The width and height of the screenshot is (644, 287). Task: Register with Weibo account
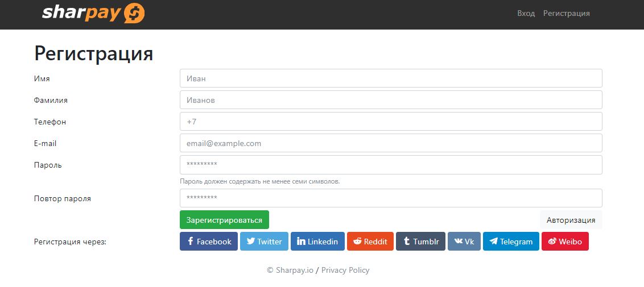click(x=565, y=242)
